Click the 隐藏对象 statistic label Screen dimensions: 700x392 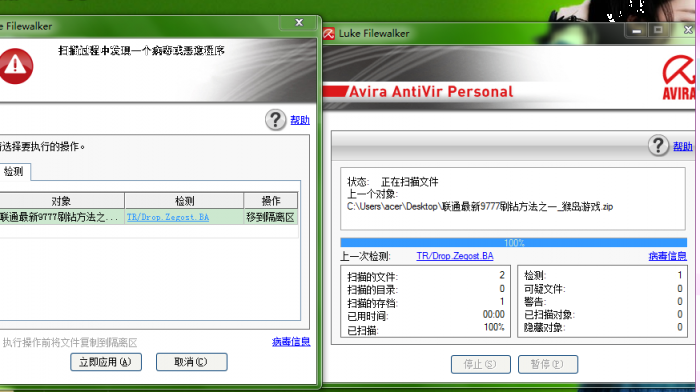(x=545, y=328)
